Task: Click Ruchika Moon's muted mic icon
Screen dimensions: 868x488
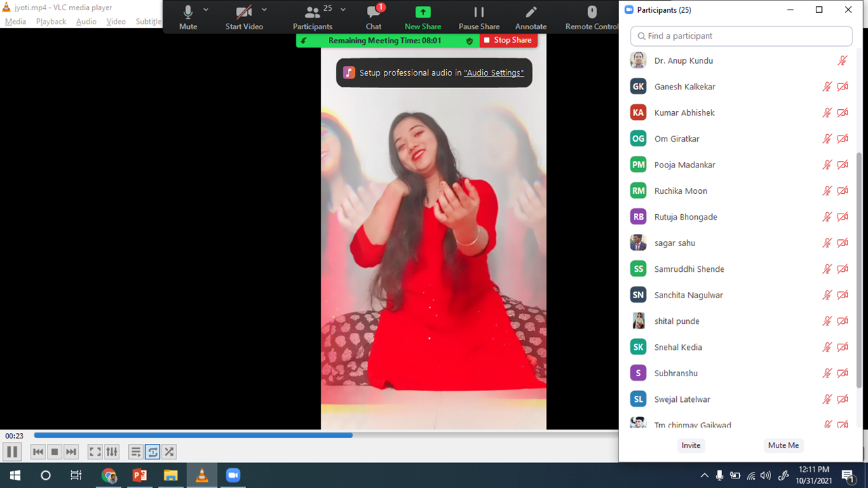Action: [827, 191]
